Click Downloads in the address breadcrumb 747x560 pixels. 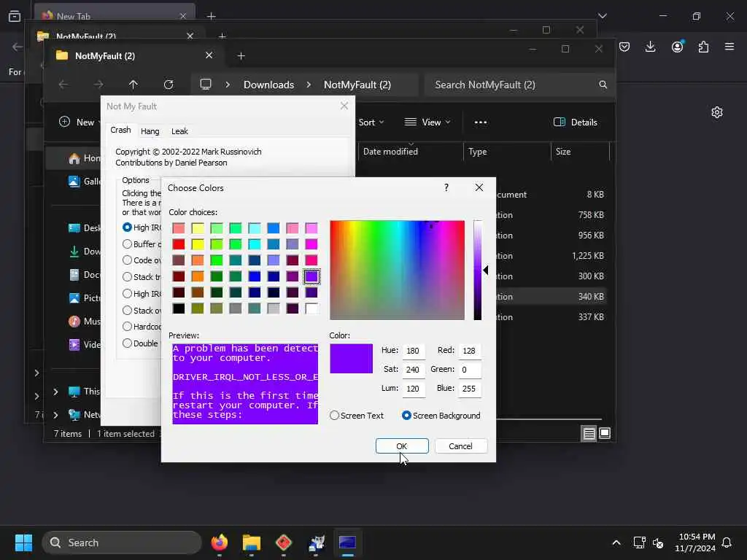[268, 85]
